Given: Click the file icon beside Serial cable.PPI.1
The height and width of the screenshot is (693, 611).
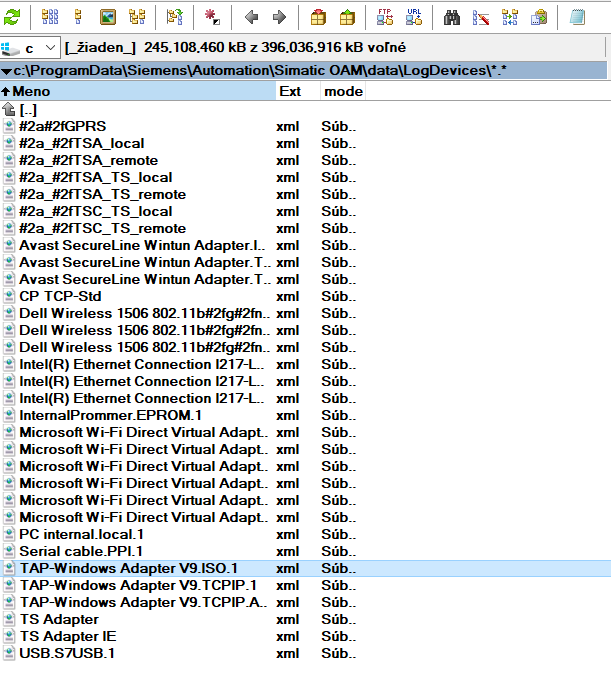Looking at the screenshot, I should (9, 552).
